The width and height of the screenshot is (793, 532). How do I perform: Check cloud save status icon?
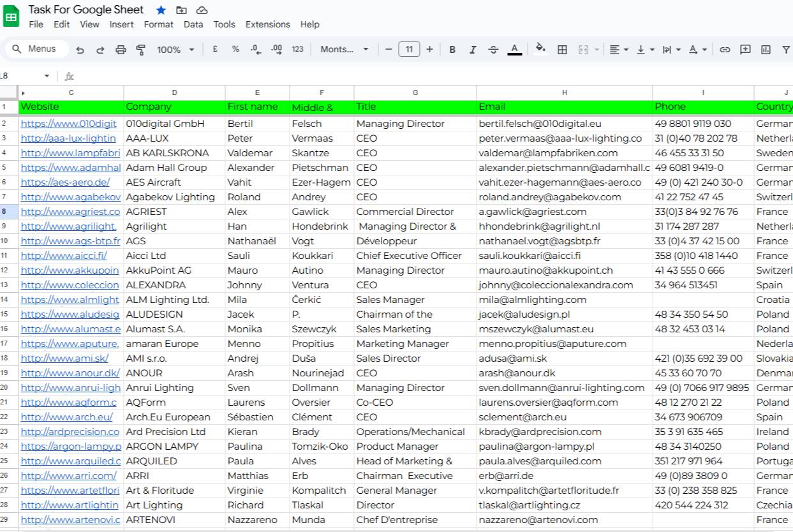point(202,10)
